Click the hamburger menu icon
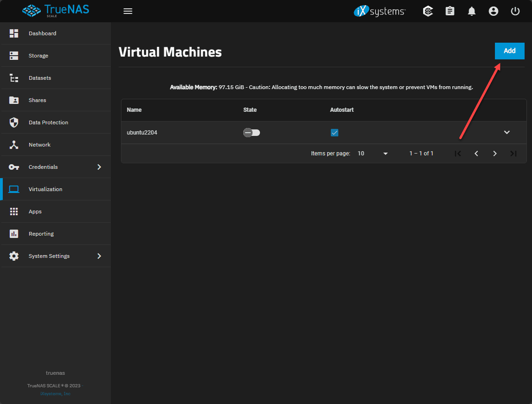The image size is (532, 404). [128, 11]
